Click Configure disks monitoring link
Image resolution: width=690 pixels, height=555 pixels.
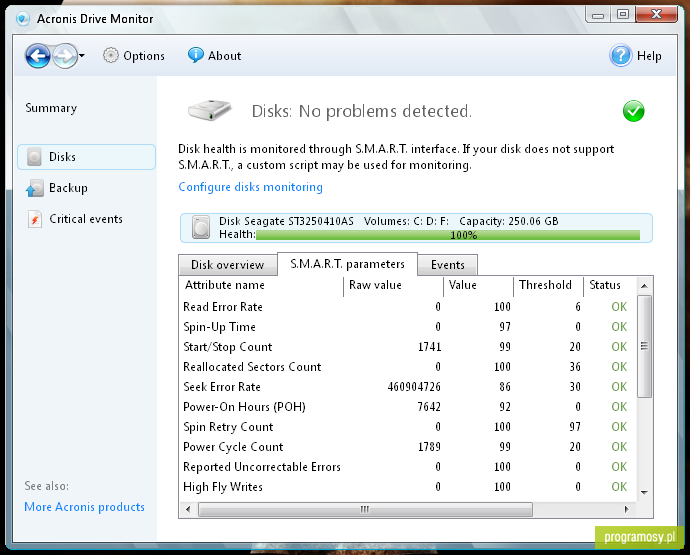(x=250, y=187)
